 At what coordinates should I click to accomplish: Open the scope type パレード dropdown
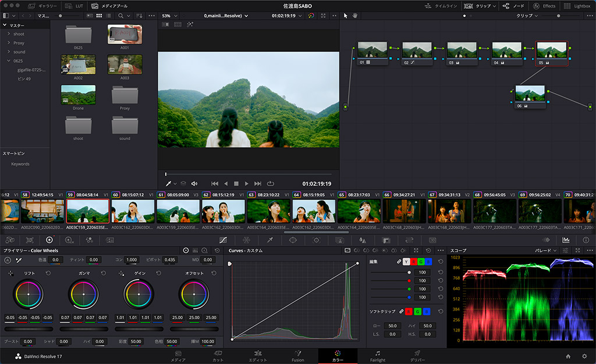[546, 251]
